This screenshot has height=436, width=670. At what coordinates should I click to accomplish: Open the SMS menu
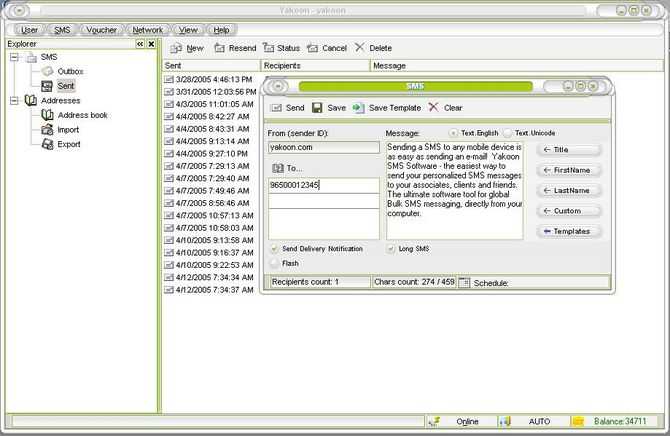tap(62, 30)
